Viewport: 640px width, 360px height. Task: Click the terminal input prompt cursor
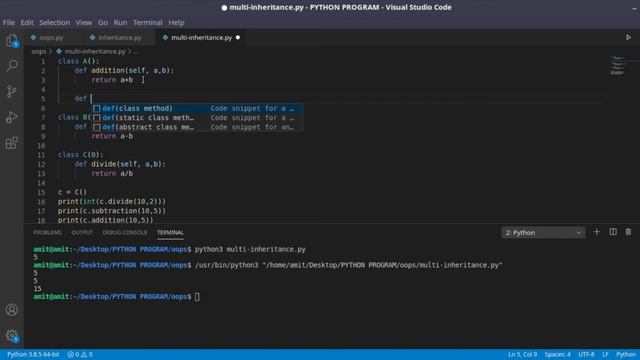197,297
